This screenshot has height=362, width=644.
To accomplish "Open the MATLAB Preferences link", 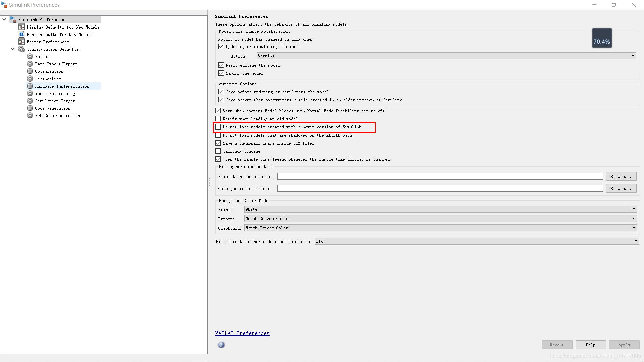I will pyautogui.click(x=242, y=333).
